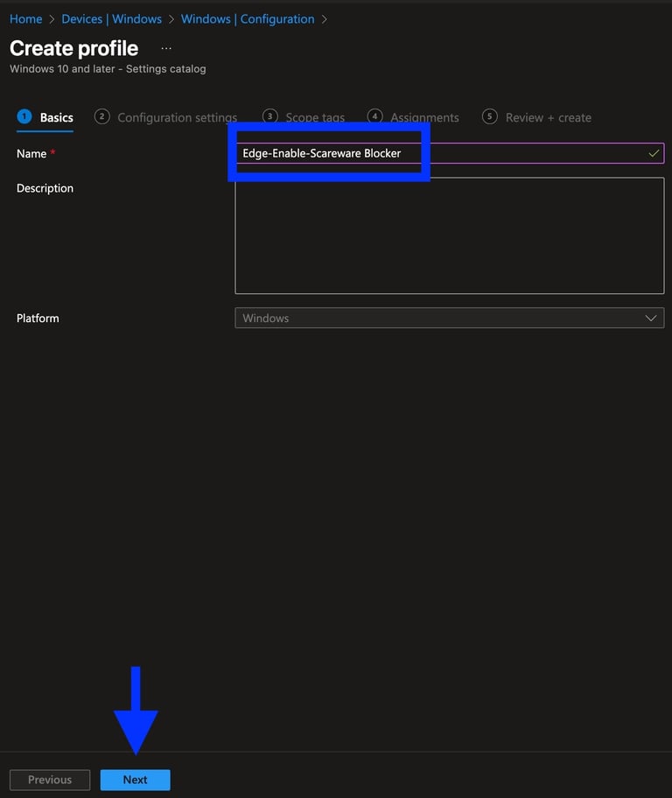Select the Basics step tab

[45, 117]
